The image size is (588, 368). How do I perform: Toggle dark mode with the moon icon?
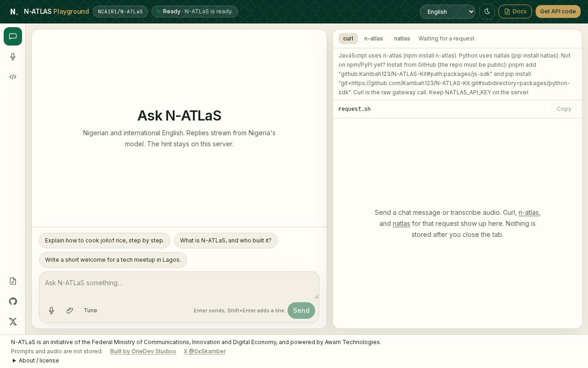coord(487,11)
